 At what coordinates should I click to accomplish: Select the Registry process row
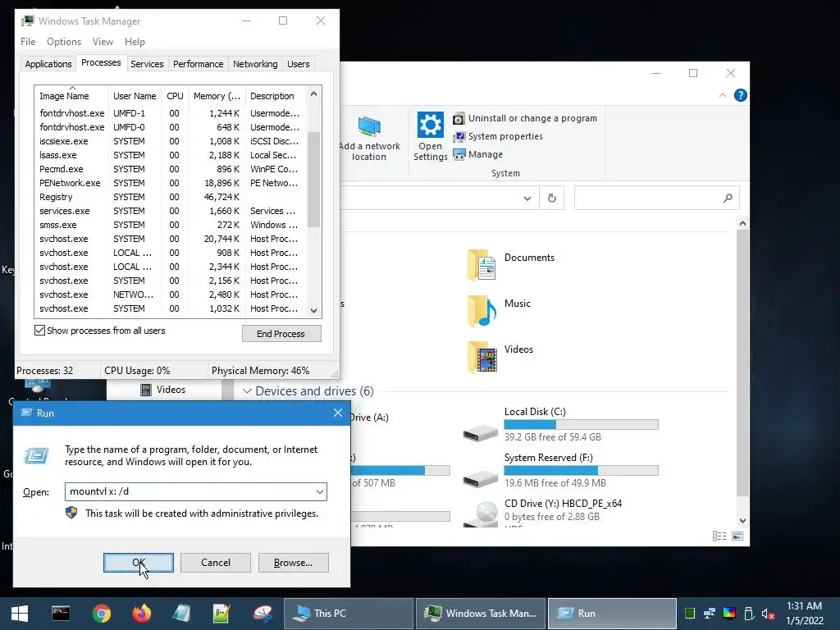[x=171, y=197]
